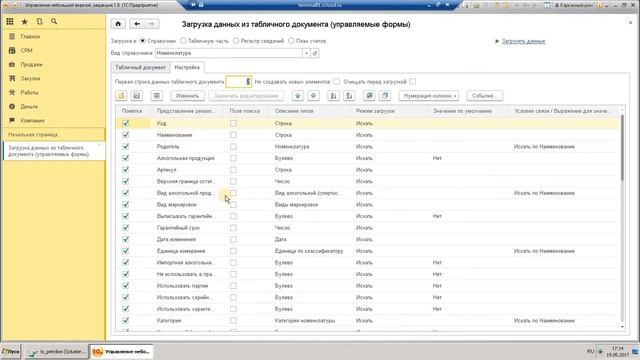Select the Единица измерения row name

(181, 251)
